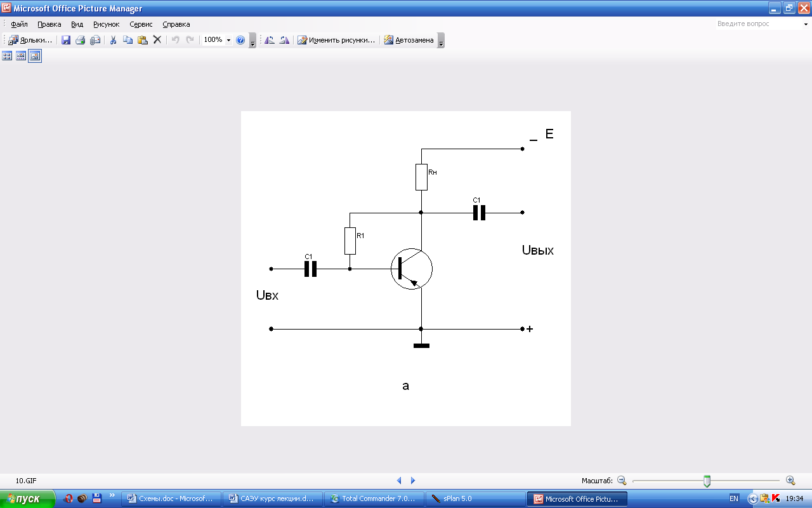
Task: Click Автозамена auto-correct button
Action: 409,40
